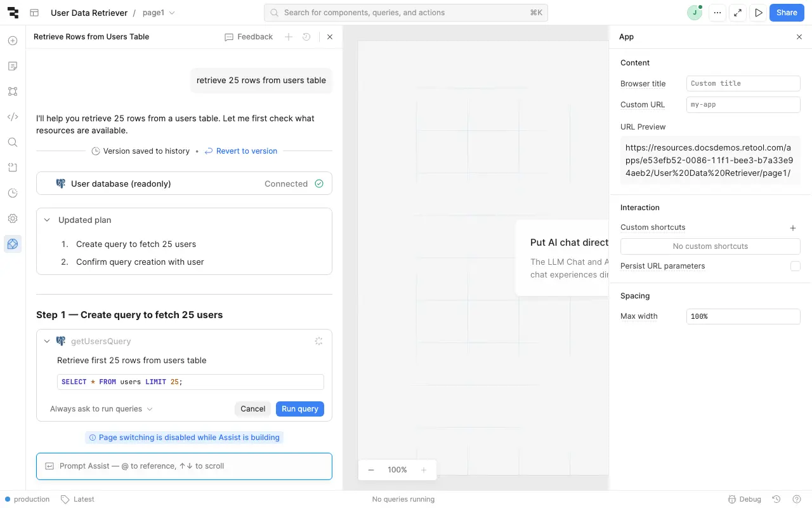Screen dimensions: 812x508
Task: Click the fullscreen expand arrows icon
Action: 737,13
